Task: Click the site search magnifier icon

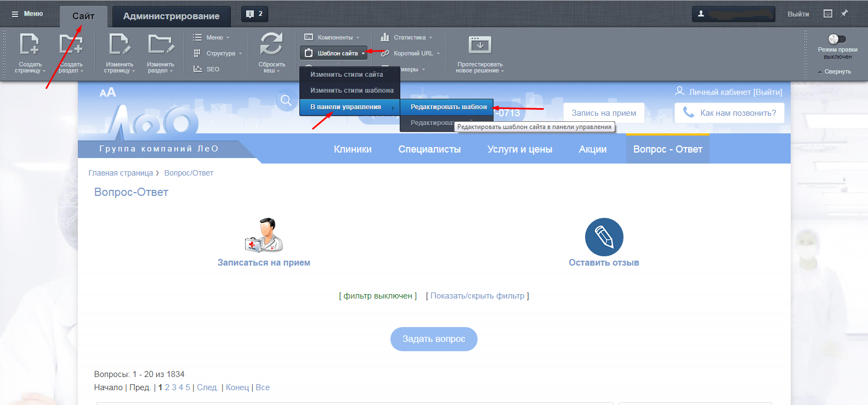Action: click(286, 100)
